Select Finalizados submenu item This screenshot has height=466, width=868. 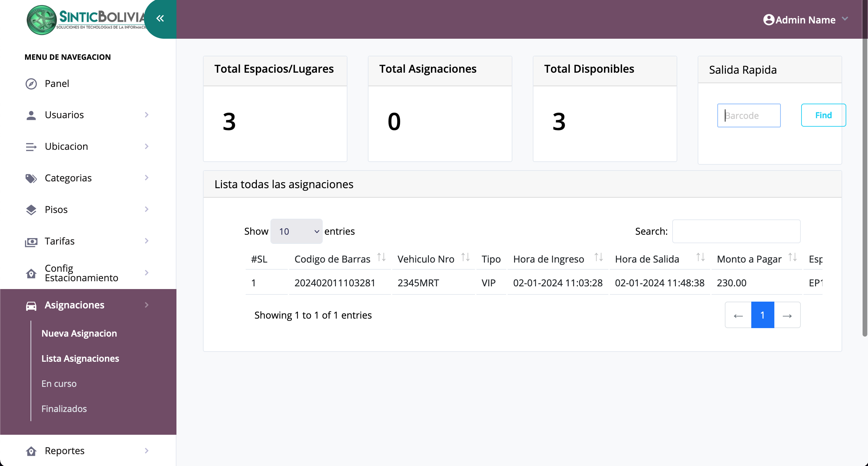(x=64, y=409)
